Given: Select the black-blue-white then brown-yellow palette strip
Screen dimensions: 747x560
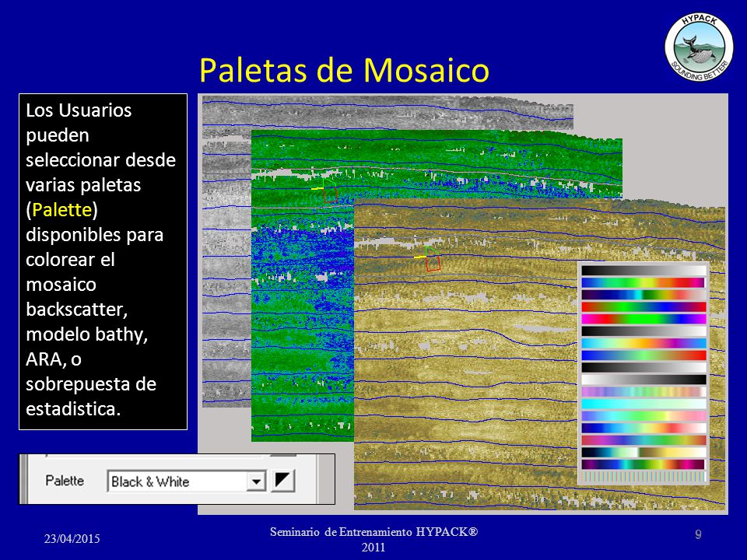Looking at the screenshot, I should point(644,453).
